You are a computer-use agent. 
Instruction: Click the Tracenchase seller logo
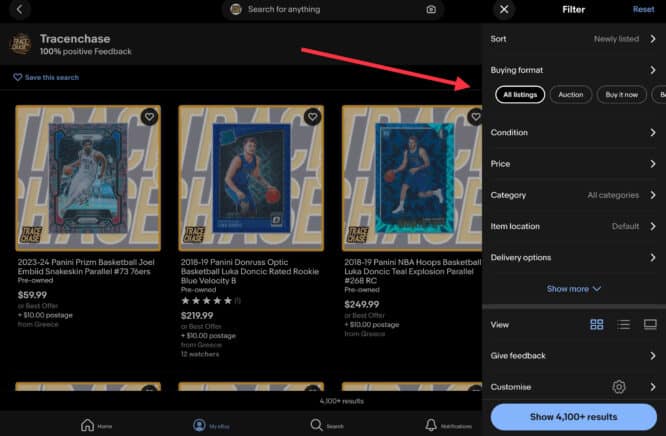pos(20,44)
